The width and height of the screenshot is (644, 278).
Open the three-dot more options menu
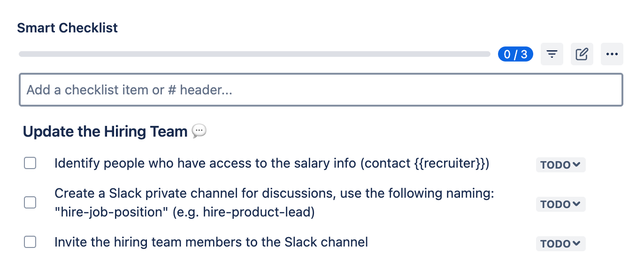pyautogui.click(x=612, y=54)
